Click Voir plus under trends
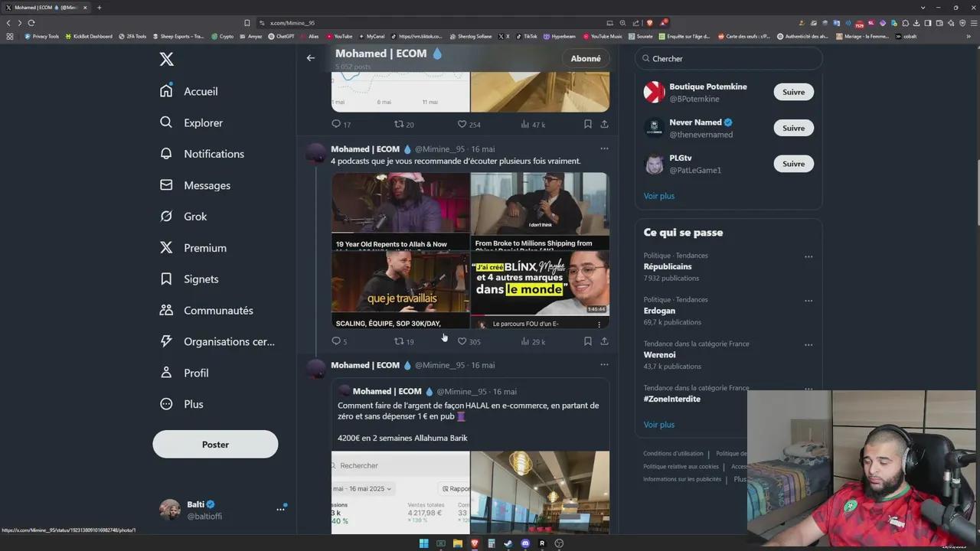Viewport: 980px width, 551px height. [x=658, y=425]
